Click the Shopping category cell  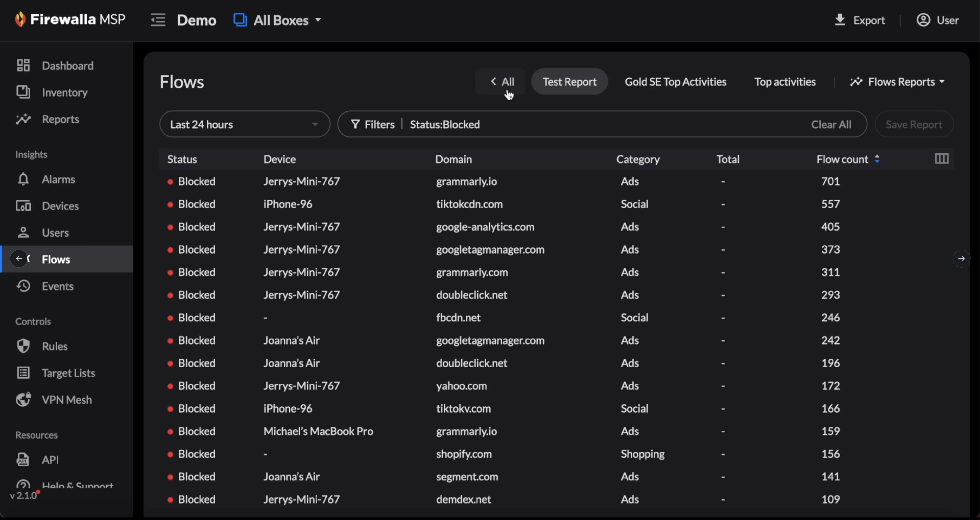click(643, 454)
